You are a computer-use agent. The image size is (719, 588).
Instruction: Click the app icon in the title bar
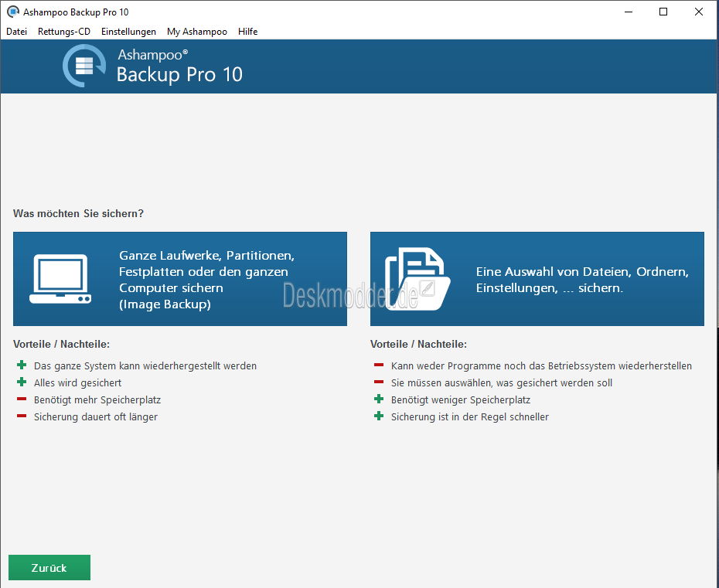pos(13,12)
